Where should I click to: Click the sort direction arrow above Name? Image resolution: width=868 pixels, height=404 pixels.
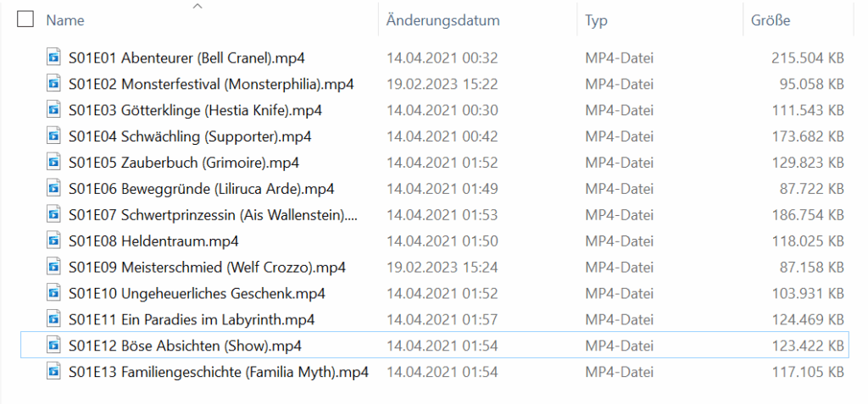(197, 6)
